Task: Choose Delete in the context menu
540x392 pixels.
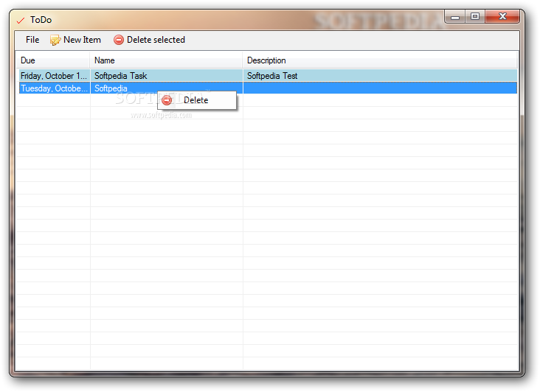Action: pyautogui.click(x=197, y=100)
